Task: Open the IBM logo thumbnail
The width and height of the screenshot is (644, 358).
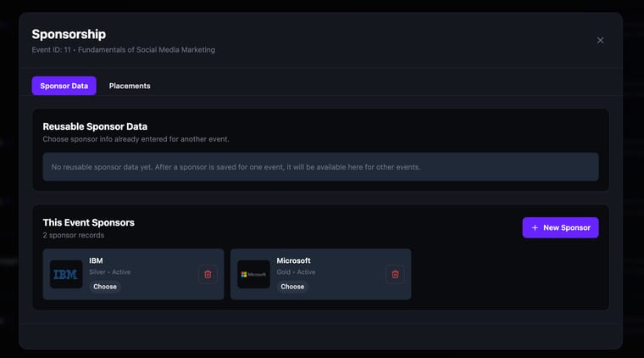Action: [66, 274]
